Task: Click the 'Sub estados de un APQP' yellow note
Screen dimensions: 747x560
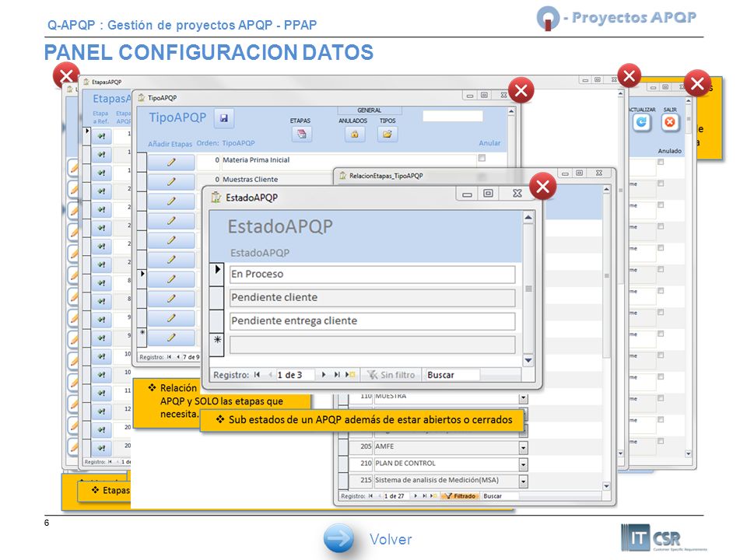Action: tap(362, 420)
